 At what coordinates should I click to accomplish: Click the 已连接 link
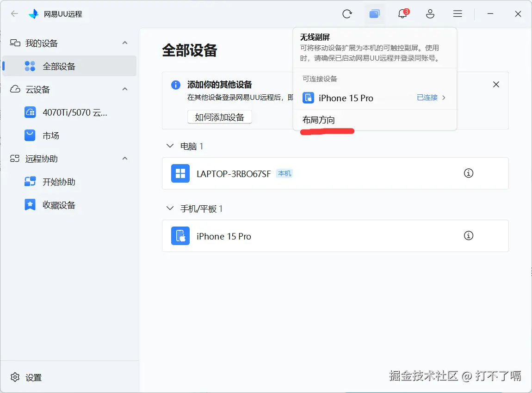(x=427, y=98)
